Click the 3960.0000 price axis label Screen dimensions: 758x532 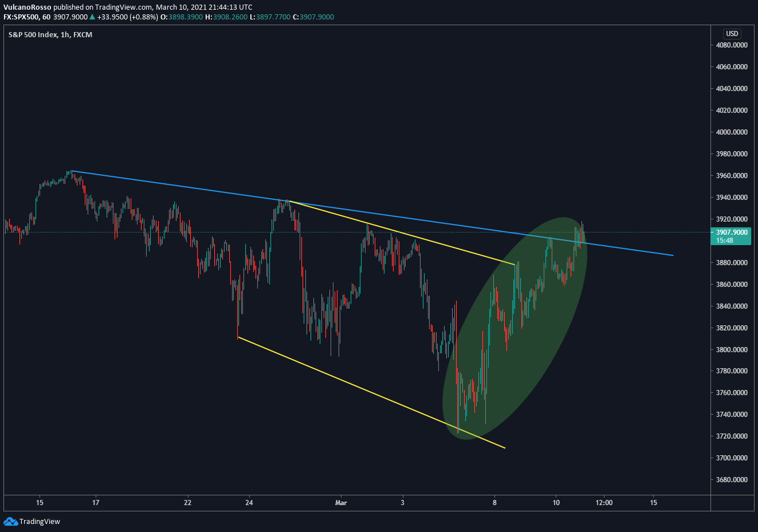point(732,176)
